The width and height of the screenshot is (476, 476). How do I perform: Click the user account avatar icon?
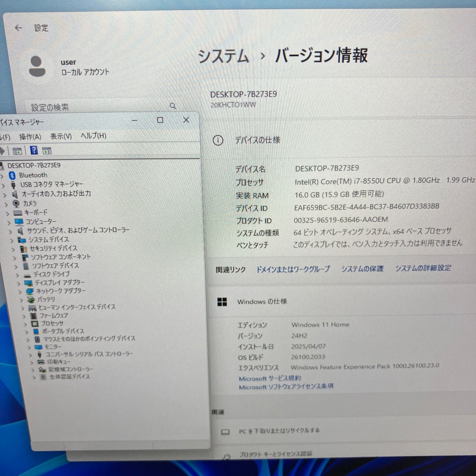click(37, 66)
